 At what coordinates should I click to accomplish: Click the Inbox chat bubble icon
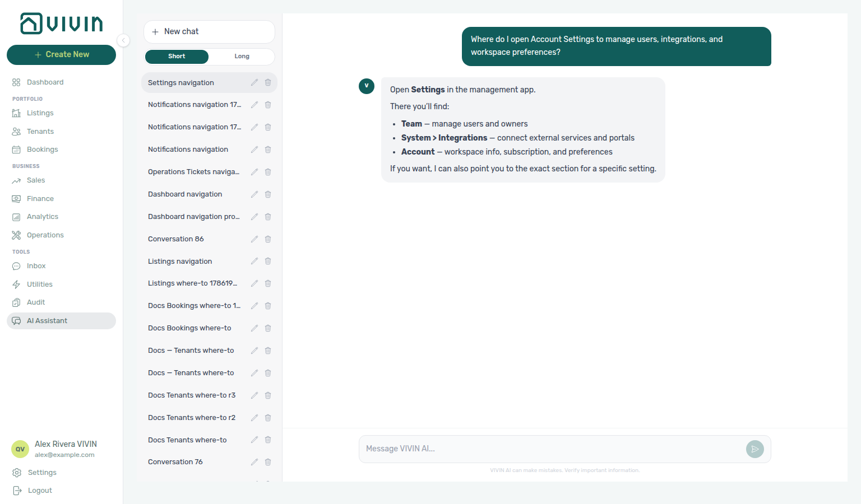click(x=16, y=266)
